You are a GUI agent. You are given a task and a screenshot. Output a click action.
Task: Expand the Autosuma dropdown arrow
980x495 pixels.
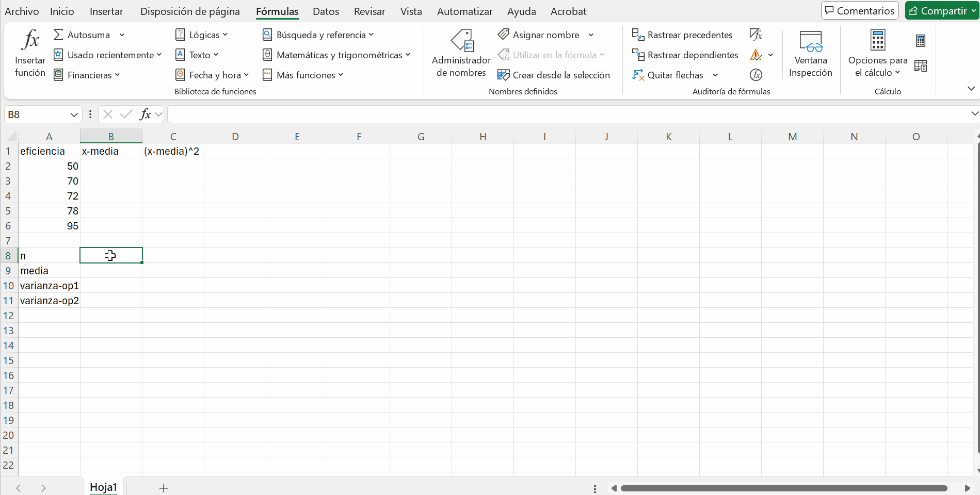pos(122,35)
